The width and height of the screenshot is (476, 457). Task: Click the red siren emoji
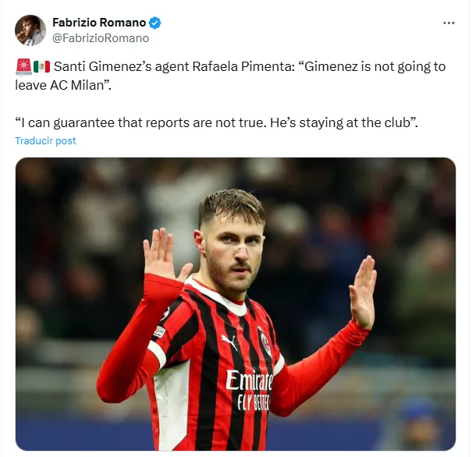coord(23,66)
